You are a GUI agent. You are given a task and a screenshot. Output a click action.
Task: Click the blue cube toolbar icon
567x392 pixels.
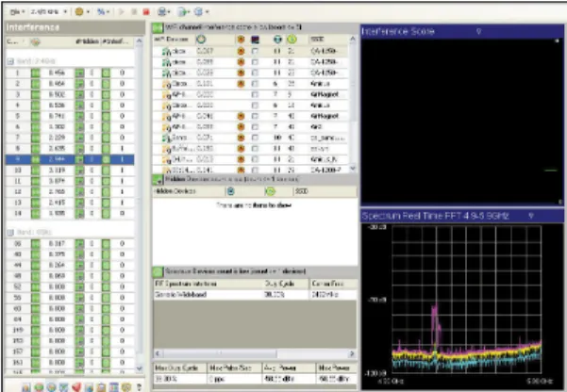(x=198, y=12)
